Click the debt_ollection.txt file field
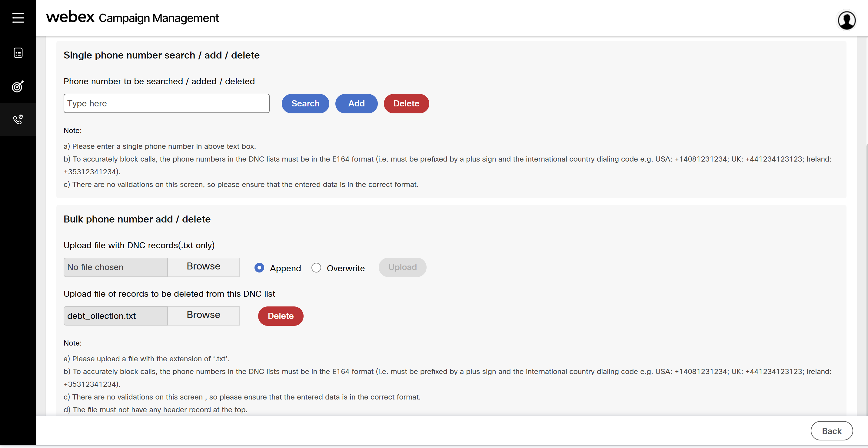868x448 pixels. click(115, 316)
